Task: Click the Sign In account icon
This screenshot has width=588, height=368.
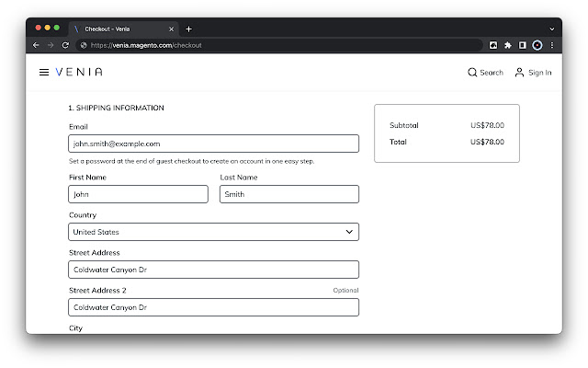Action: click(x=533, y=72)
